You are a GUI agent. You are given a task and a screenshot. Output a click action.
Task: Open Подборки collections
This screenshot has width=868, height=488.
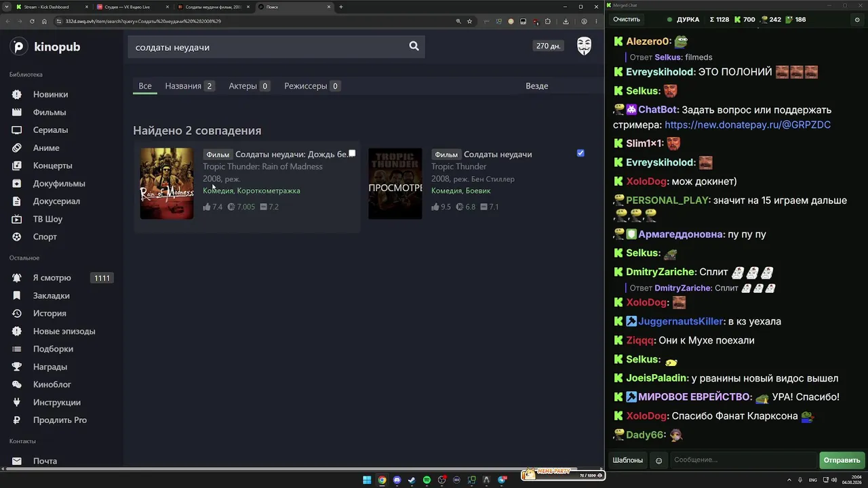tap(53, 348)
